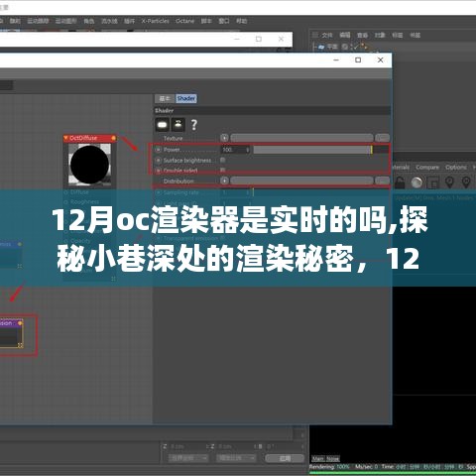Click the Apply button in coordinates panel
This screenshot has height=476, width=476.
(285, 458)
